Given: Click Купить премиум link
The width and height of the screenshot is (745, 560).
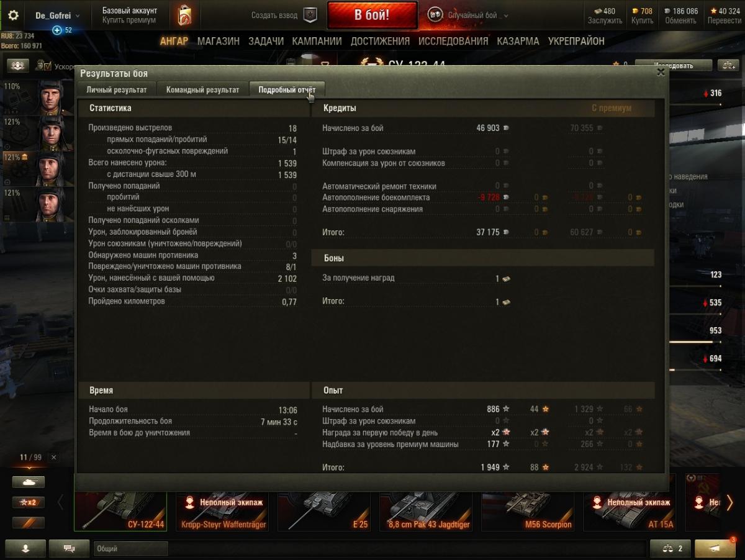Looking at the screenshot, I should (x=129, y=20).
